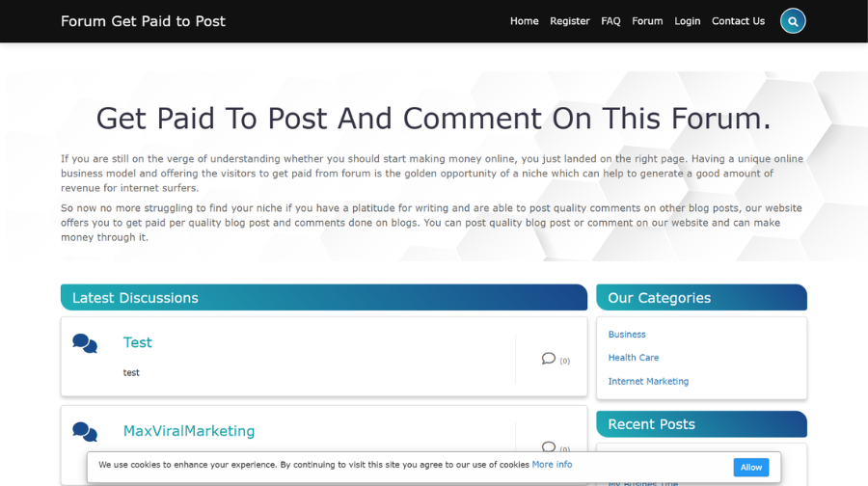This screenshot has width=868, height=486.
Task: Open the Contact Us page
Action: coord(738,21)
